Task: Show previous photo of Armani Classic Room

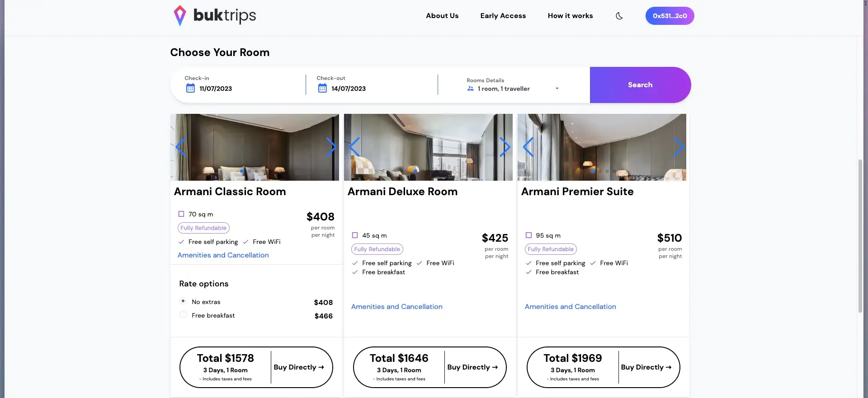Action: (x=181, y=147)
